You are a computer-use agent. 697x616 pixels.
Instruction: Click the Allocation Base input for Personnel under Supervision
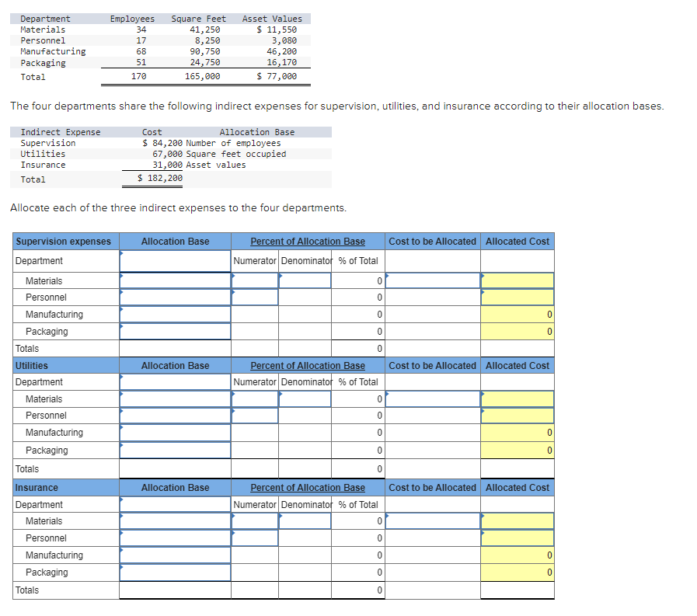click(x=175, y=298)
